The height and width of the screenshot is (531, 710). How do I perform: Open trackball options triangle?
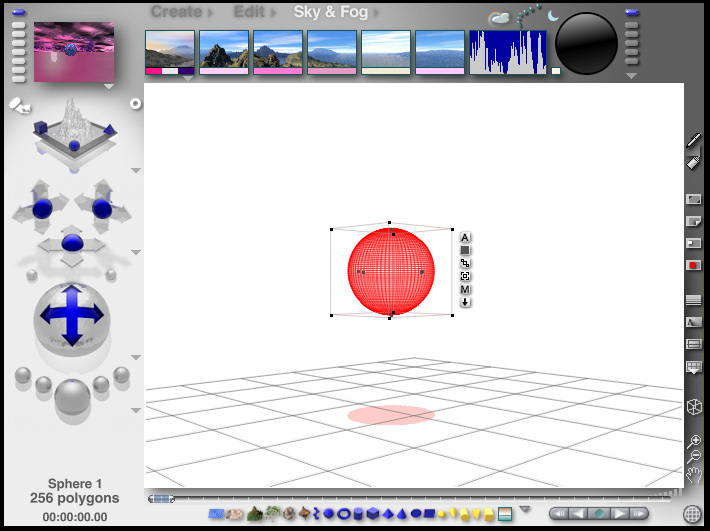point(136,358)
